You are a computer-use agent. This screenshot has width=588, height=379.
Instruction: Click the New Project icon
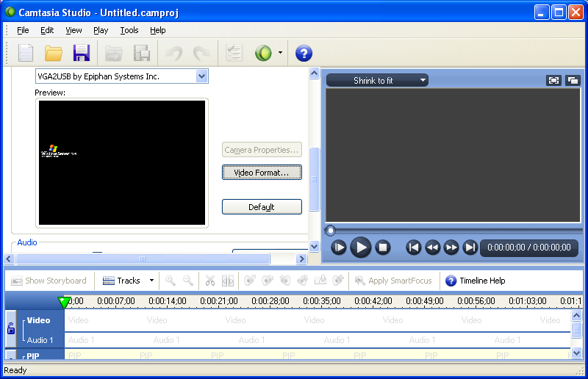coord(26,53)
